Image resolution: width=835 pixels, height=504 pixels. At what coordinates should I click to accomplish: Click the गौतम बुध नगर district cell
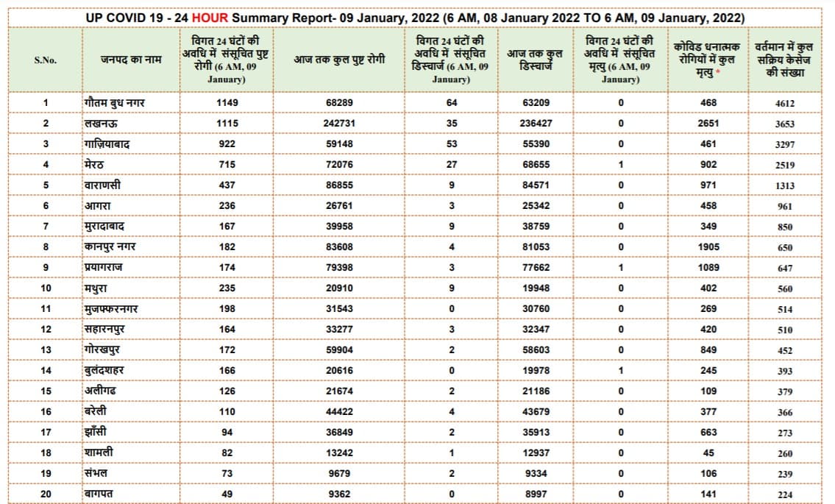click(115, 103)
